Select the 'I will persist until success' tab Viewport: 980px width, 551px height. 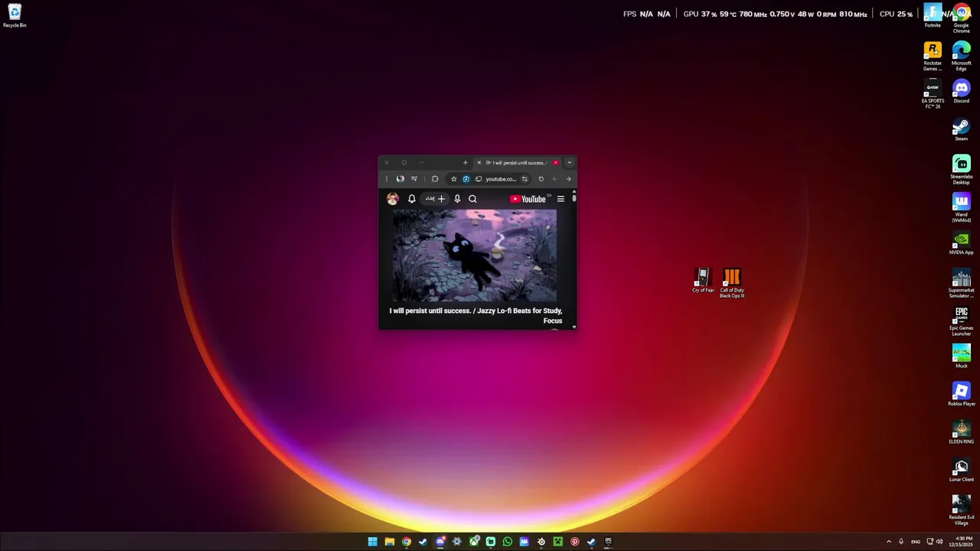[518, 162]
